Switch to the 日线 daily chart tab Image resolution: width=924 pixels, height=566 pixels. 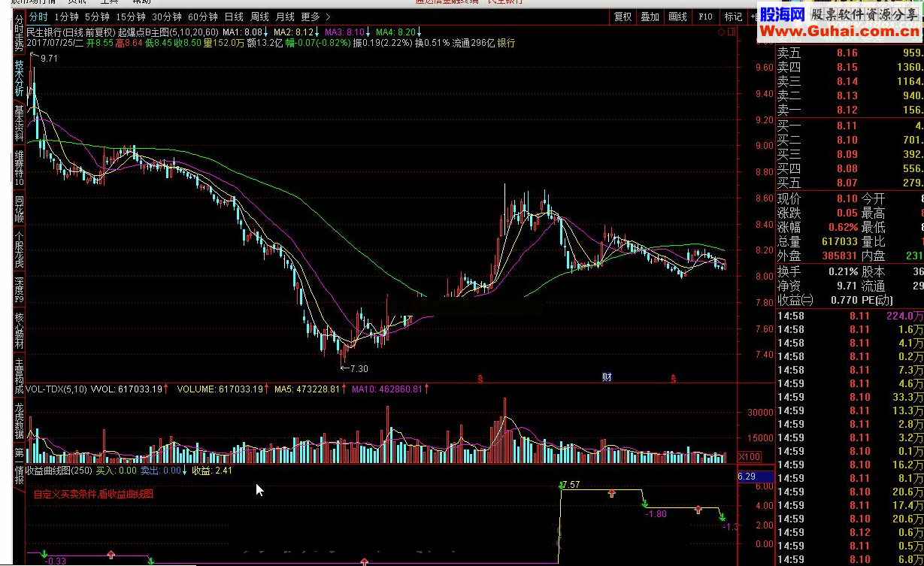[x=234, y=17]
